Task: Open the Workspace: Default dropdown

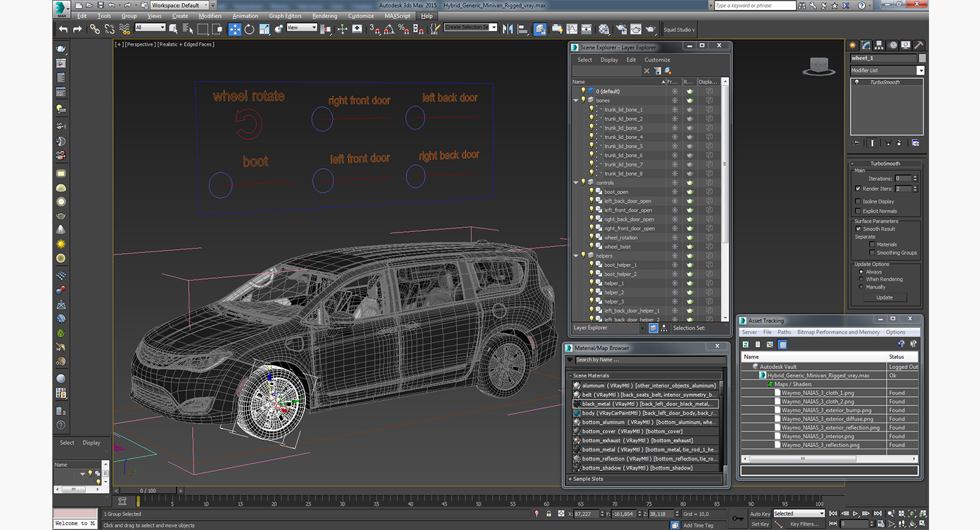Action: point(180,5)
